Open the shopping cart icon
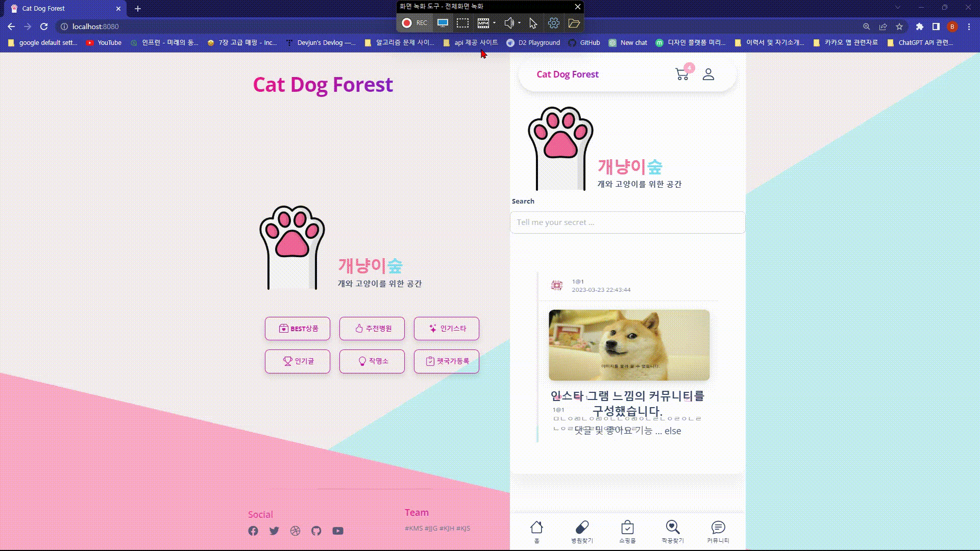Screen dimensions: 980x551 tap(682, 74)
